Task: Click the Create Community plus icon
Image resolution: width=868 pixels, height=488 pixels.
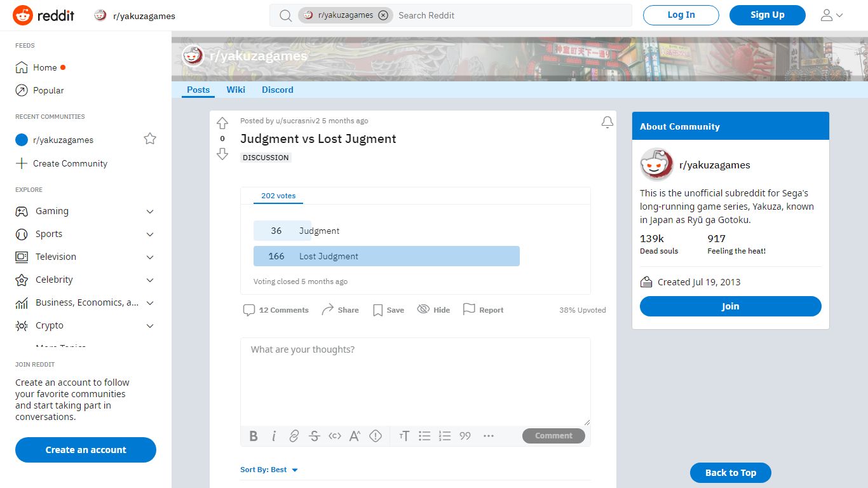Action: [22, 163]
